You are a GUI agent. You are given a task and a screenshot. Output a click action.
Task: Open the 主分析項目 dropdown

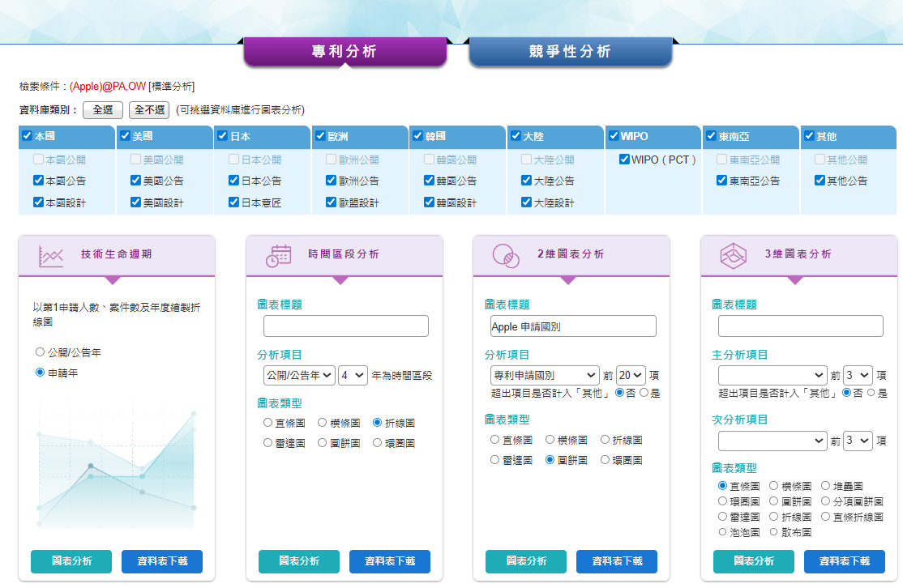coord(772,375)
